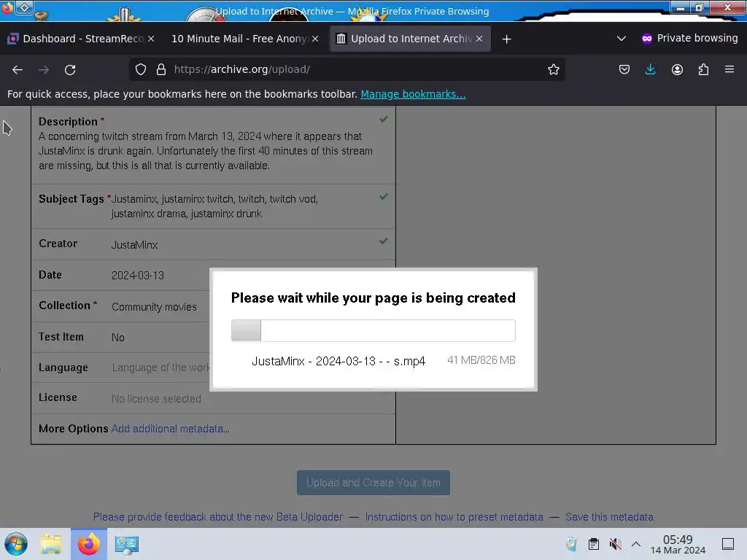Click the show desktop tray button

pyautogui.click(x=728, y=544)
